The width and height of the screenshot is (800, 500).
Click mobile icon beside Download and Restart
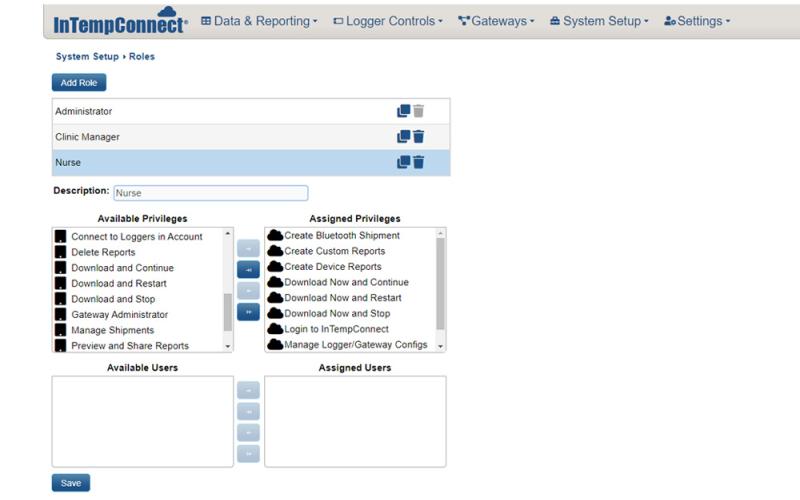[x=60, y=283]
